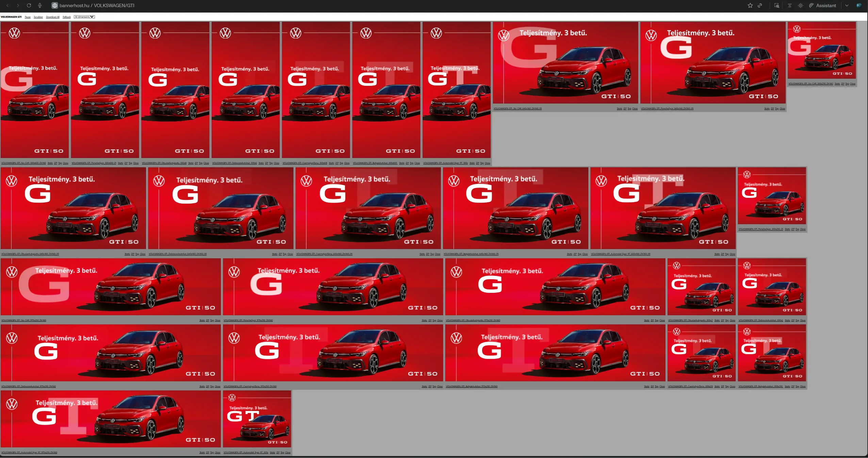The image size is (868, 458).
Task: Open the Scrubber link
Action: point(38,17)
